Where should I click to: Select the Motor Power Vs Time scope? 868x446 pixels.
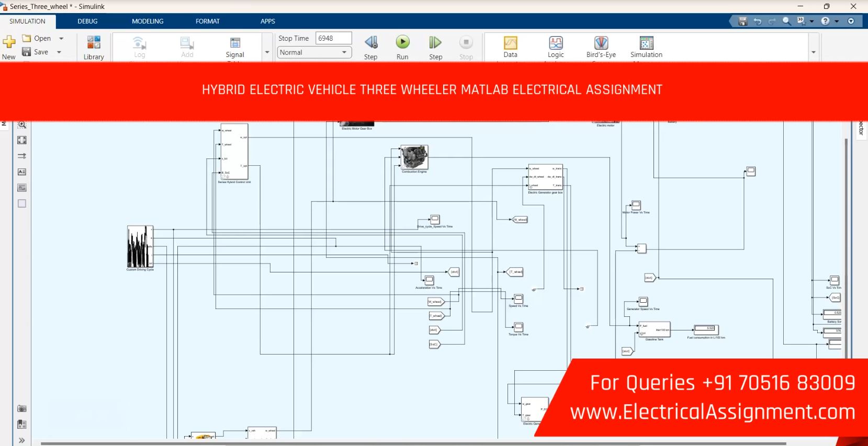pyautogui.click(x=636, y=205)
